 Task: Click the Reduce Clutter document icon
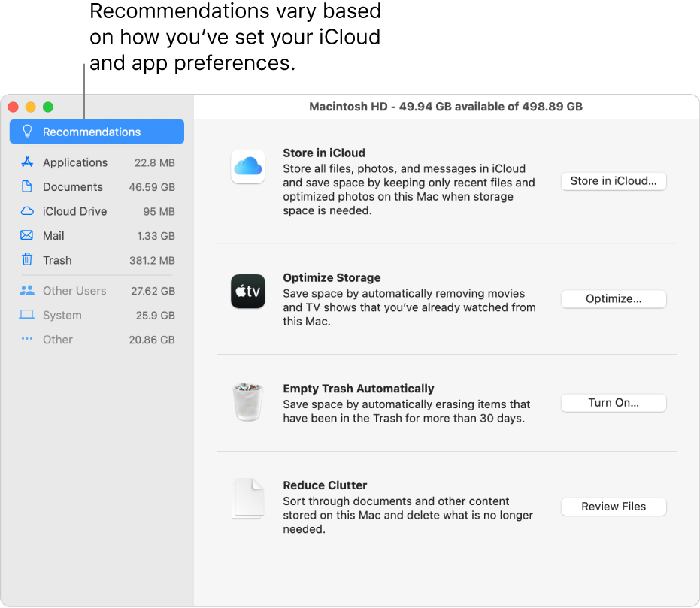[248, 499]
